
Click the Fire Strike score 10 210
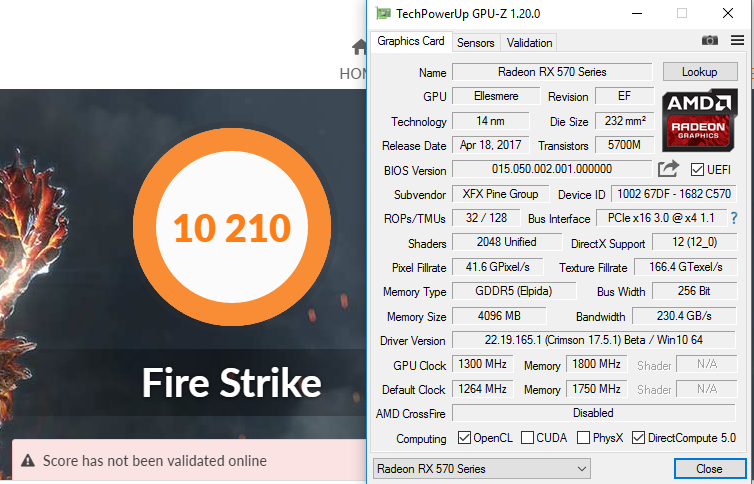pyautogui.click(x=232, y=228)
